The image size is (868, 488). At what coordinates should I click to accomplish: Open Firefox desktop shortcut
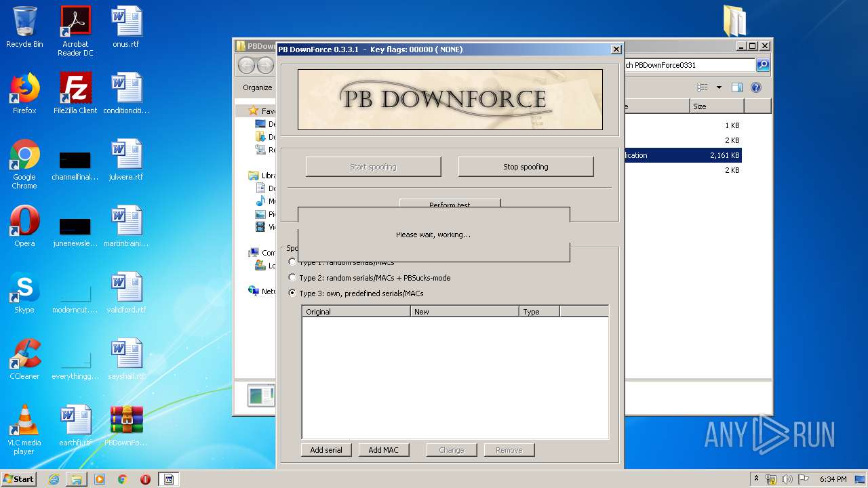pos(24,94)
